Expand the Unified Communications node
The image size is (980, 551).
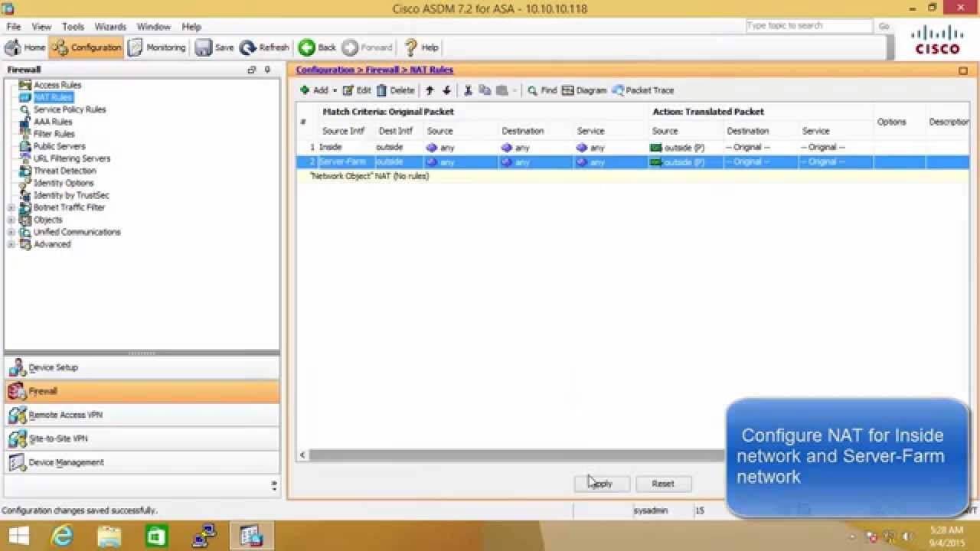click(11, 232)
